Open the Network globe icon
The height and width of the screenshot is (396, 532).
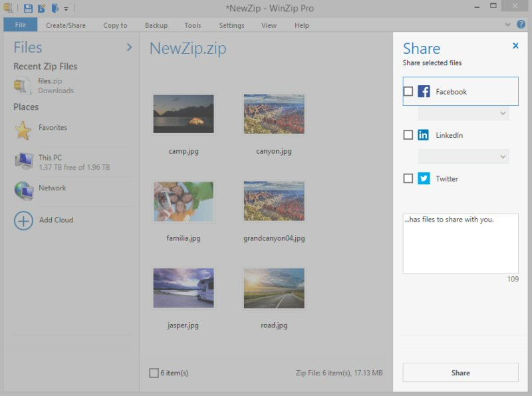23,190
